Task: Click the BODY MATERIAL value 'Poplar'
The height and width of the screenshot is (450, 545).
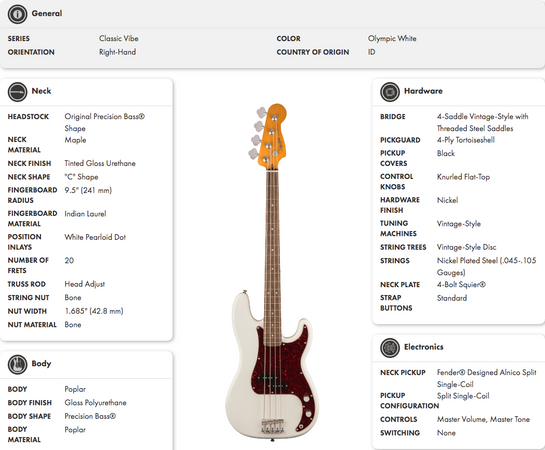Action: click(75, 430)
